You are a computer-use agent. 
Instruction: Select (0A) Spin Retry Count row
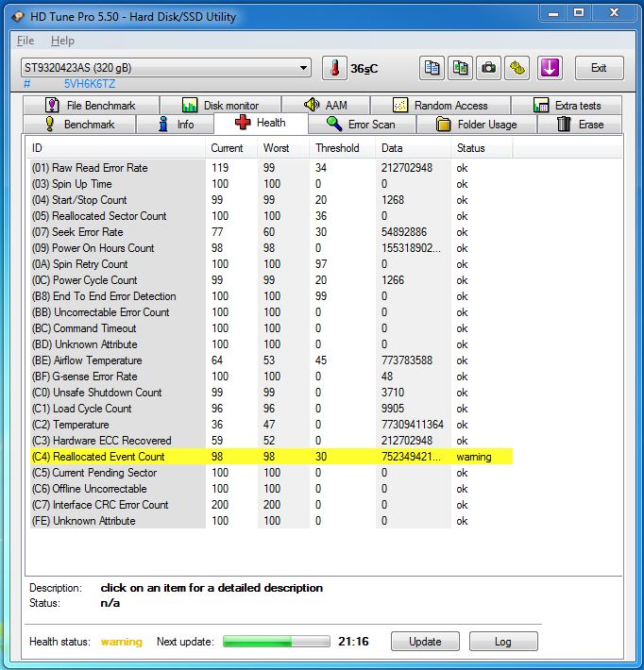[x=271, y=264]
